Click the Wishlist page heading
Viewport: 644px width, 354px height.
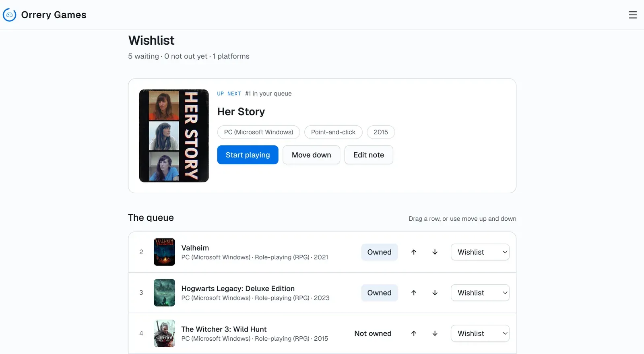[151, 40]
